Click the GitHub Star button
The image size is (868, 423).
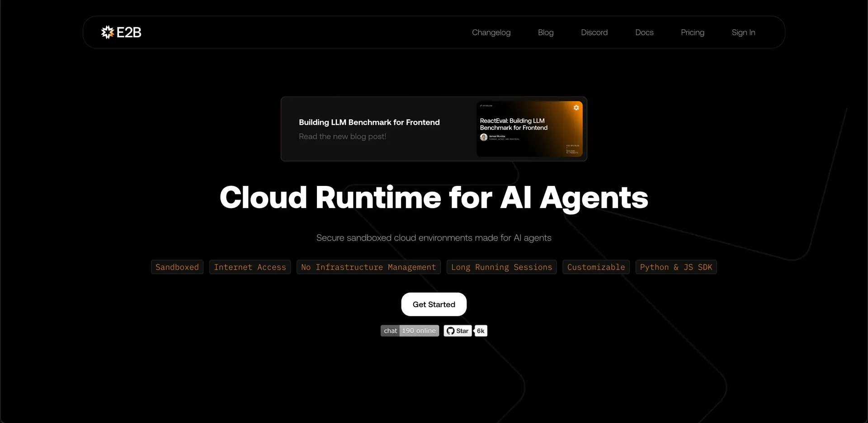[x=458, y=331]
